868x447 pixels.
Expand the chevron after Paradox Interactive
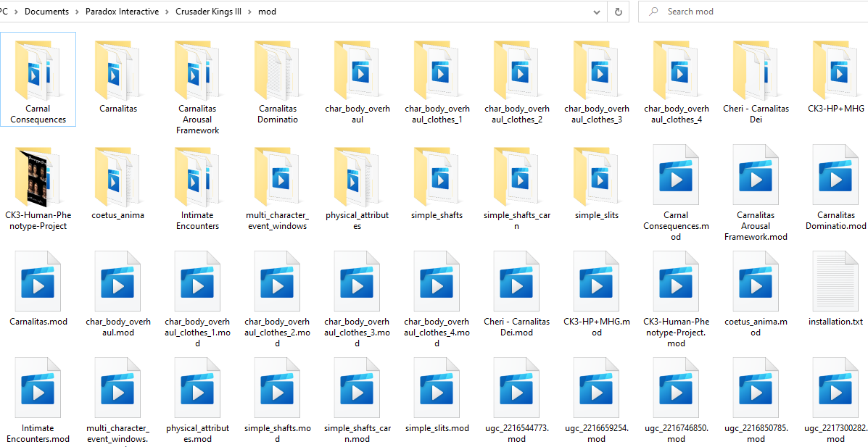click(x=167, y=12)
